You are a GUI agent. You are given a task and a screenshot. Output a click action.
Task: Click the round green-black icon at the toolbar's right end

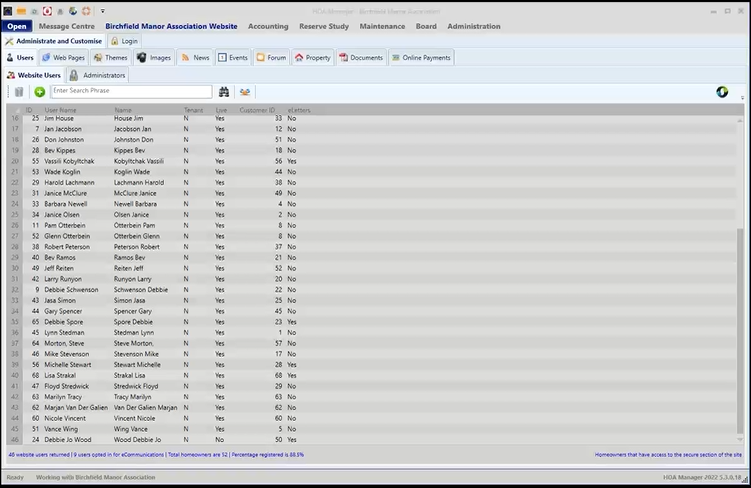pyautogui.click(x=722, y=91)
